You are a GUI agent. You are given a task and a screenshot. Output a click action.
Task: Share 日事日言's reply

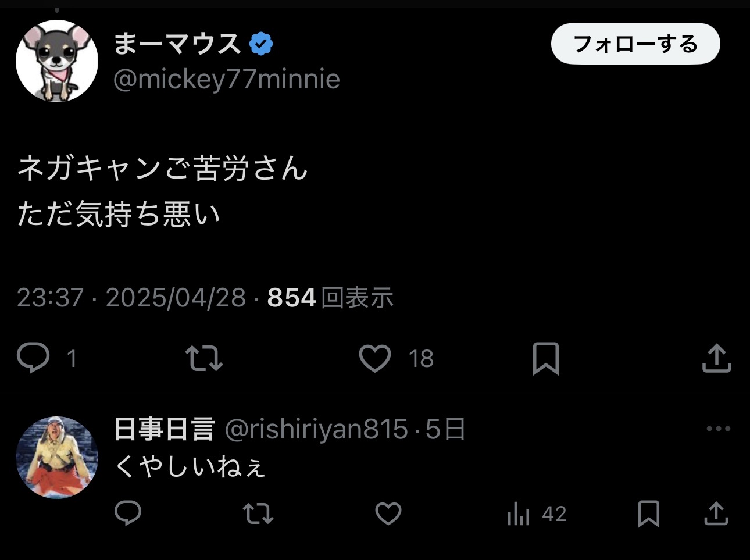coord(716,513)
